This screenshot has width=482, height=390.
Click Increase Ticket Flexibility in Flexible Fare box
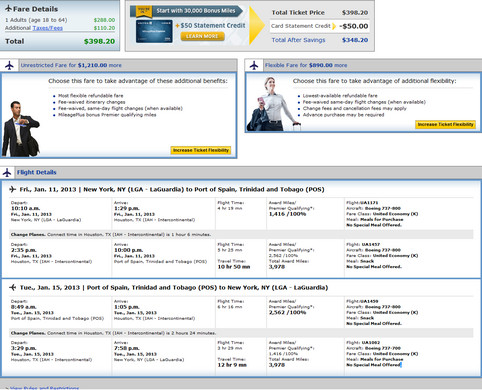pyautogui.click(x=445, y=124)
